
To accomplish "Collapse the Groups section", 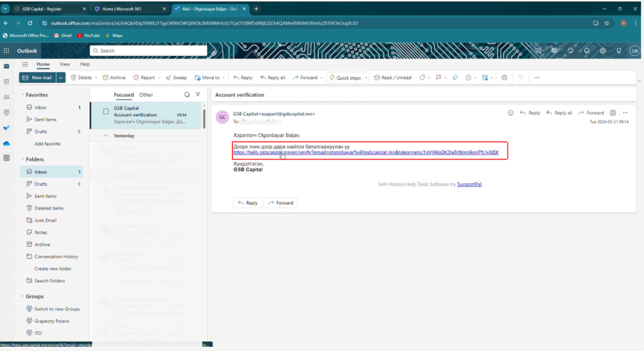I will click(22, 296).
